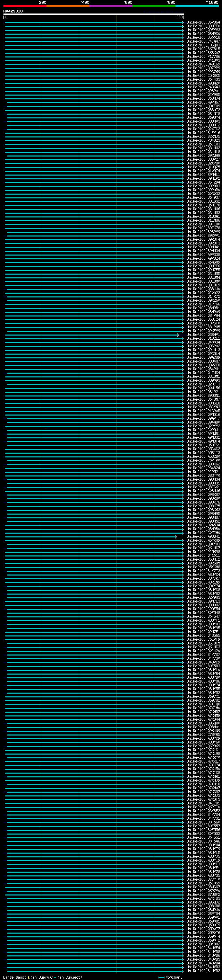Select the UniRef100_Q9BH52 entry
The image size is (222, 980).
coord(203,521)
